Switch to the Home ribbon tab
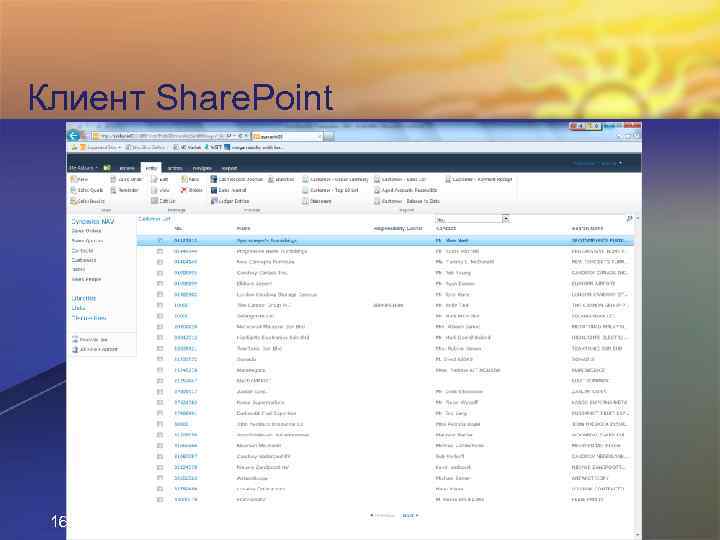Image resolution: width=720 pixels, height=540 pixels. (x=151, y=168)
